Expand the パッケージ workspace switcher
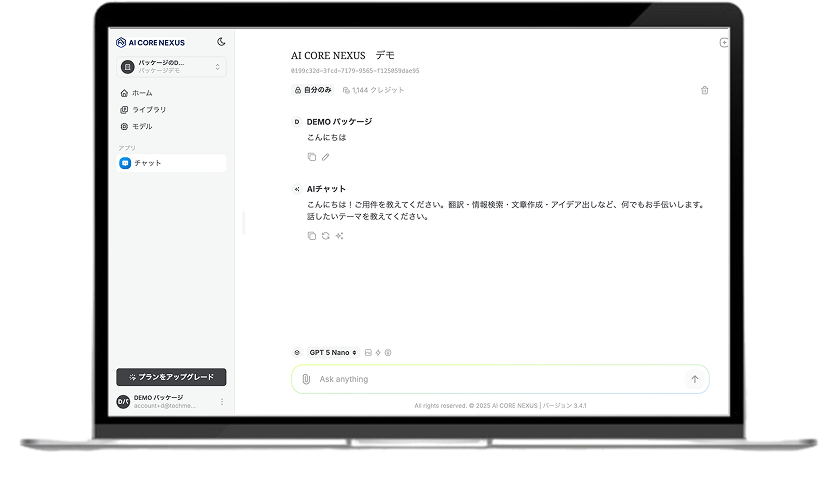 171,67
